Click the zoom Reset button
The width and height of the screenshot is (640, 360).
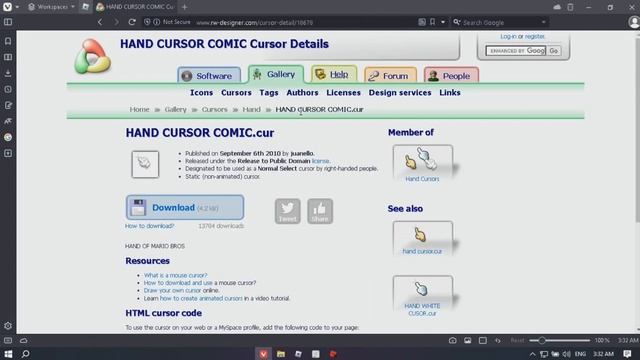(x=518, y=340)
